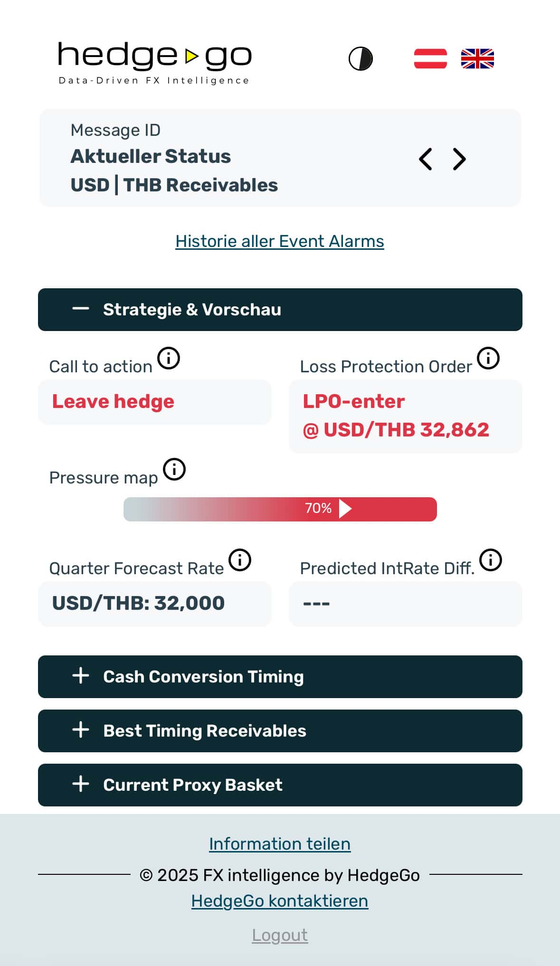Show info for Predicted IntRate Diff.
This screenshot has width=560, height=966.
pyautogui.click(x=491, y=560)
